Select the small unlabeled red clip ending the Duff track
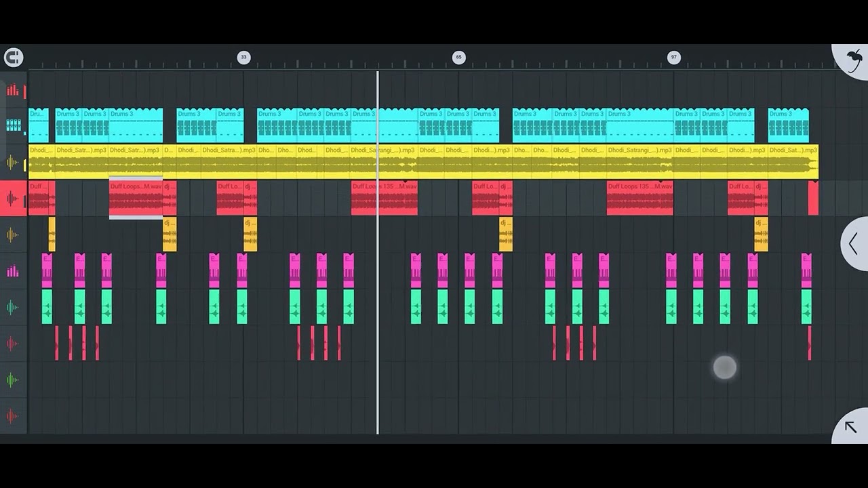 813,199
